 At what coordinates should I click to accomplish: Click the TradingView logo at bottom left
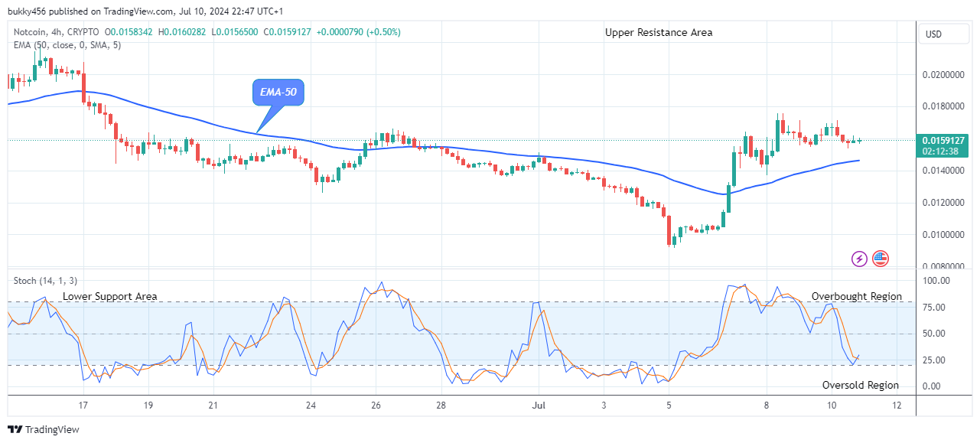click(44, 430)
